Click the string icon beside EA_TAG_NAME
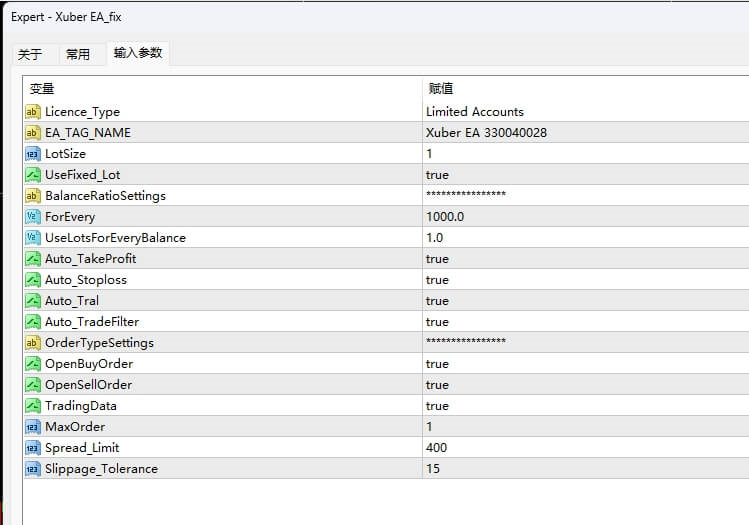Screen dimensions: 749x525 [32, 133]
